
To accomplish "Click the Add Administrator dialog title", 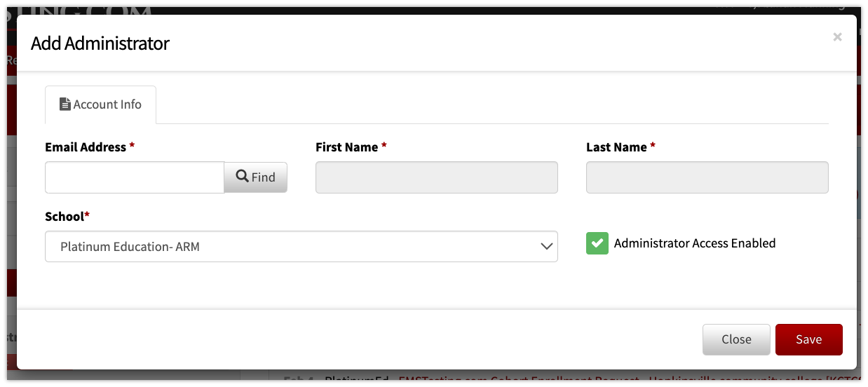I will tap(100, 43).
